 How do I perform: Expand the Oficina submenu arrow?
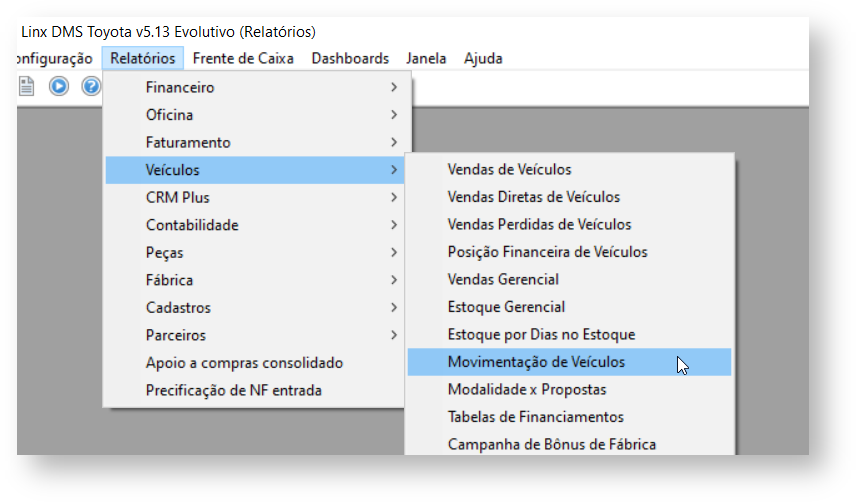[x=395, y=115]
